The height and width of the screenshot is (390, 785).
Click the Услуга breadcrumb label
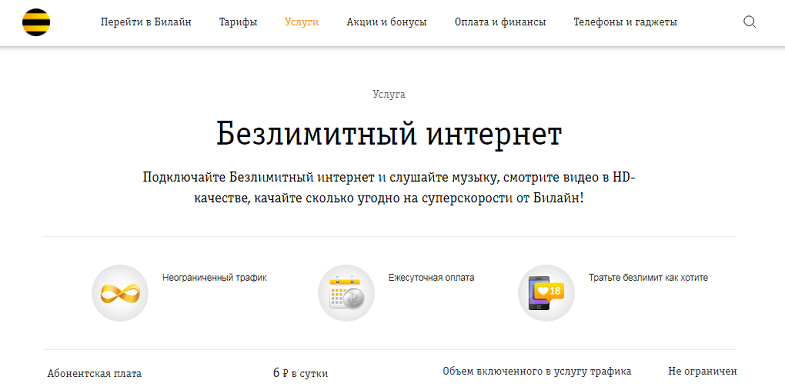click(389, 94)
